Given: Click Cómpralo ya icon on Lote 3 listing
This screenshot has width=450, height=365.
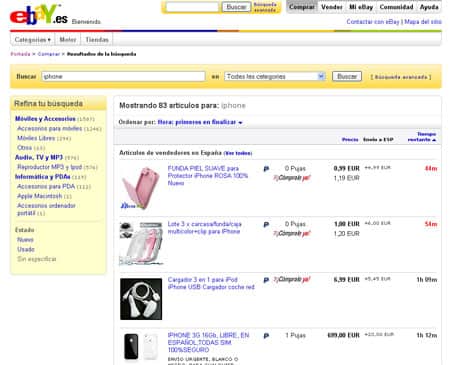Looking at the screenshot, I should 292,234.
